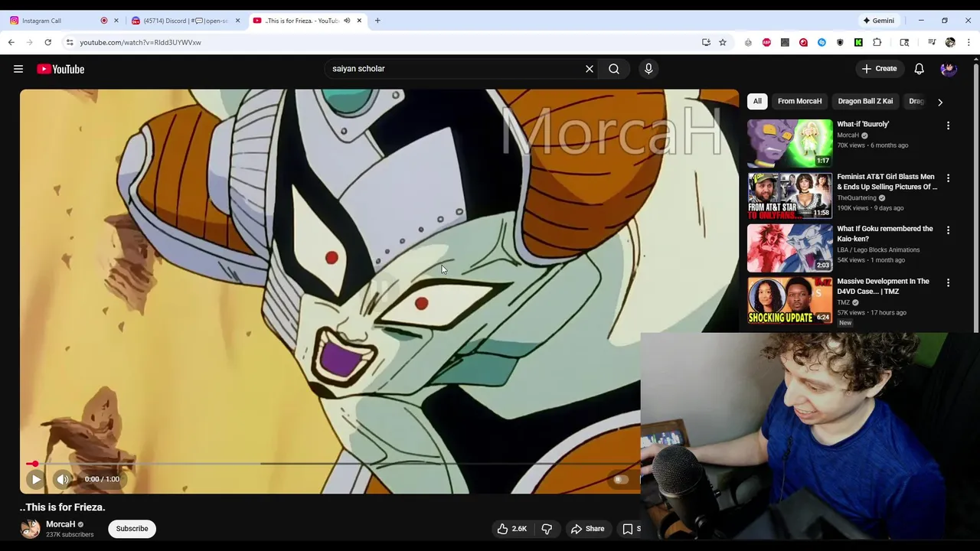Save the video with bookmark icon
Image resolution: width=980 pixels, height=551 pixels.
coord(628,529)
